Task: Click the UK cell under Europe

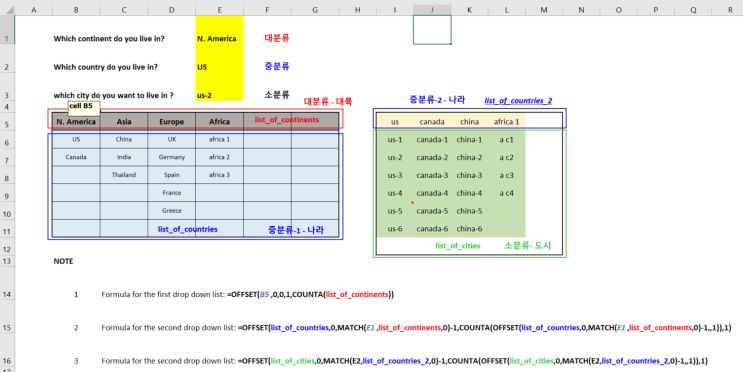Action: coord(172,139)
